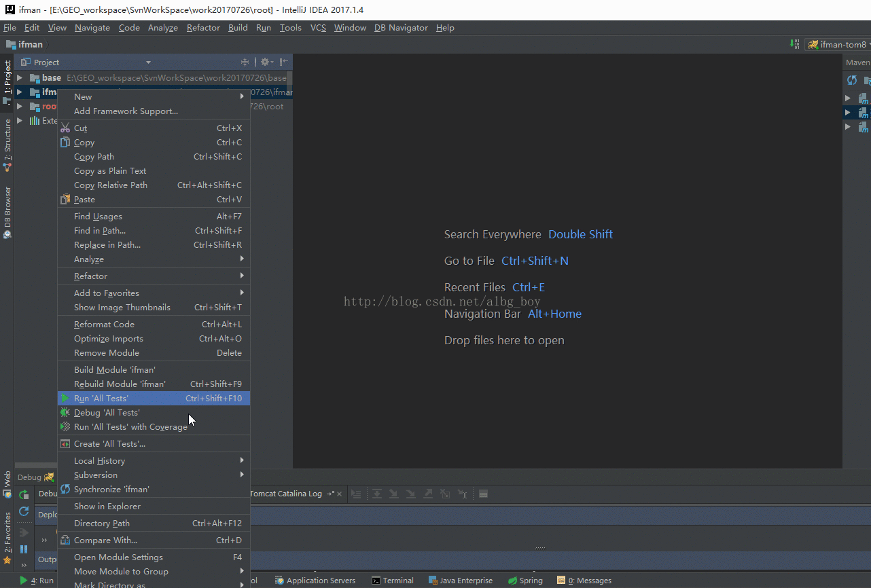Hide the Project panel with the collapse icon

pyautogui.click(x=284, y=62)
